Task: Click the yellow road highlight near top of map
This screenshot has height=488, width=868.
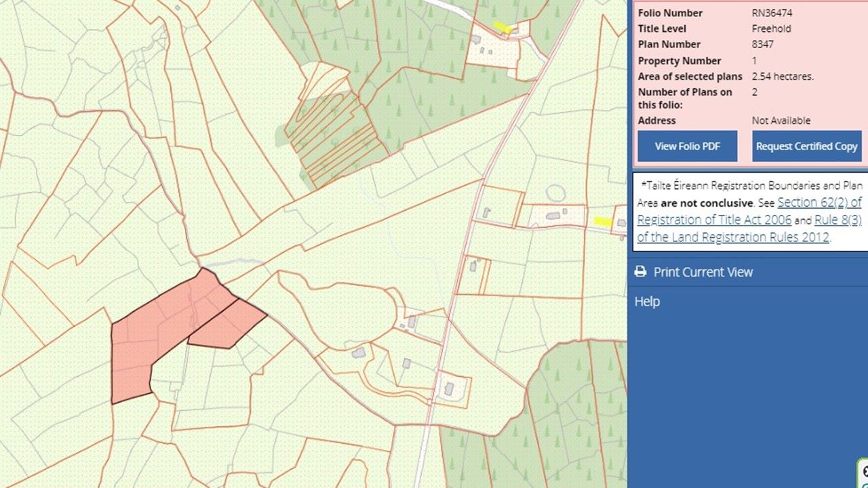Action: [x=502, y=28]
